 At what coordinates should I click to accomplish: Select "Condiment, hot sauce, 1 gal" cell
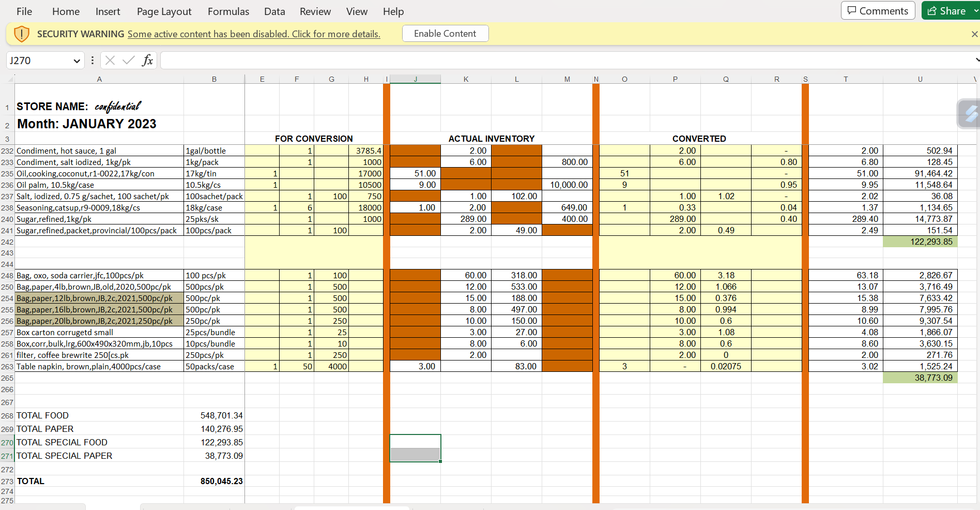99,151
